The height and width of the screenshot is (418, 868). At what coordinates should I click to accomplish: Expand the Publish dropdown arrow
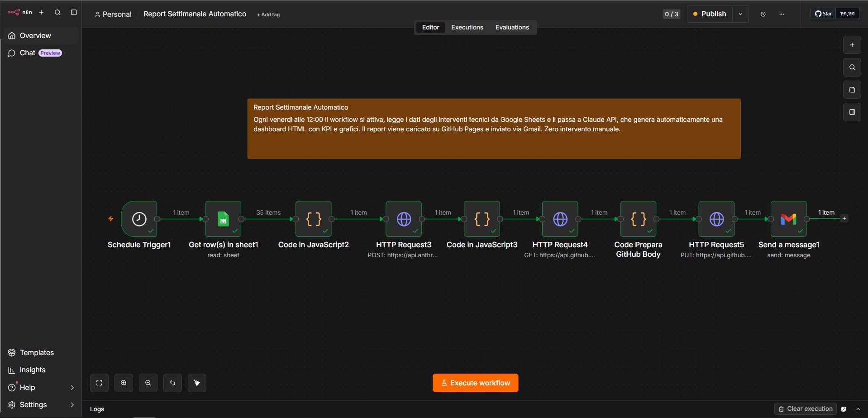click(740, 14)
